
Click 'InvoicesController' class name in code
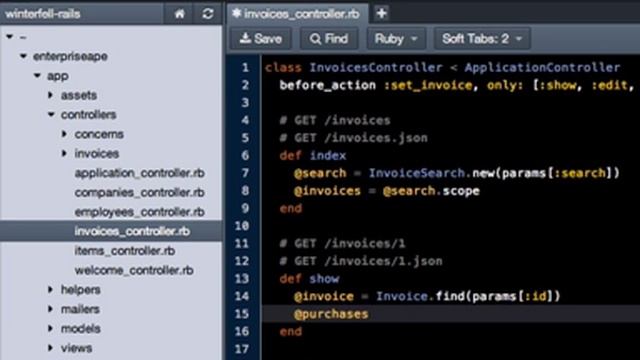point(376,67)
